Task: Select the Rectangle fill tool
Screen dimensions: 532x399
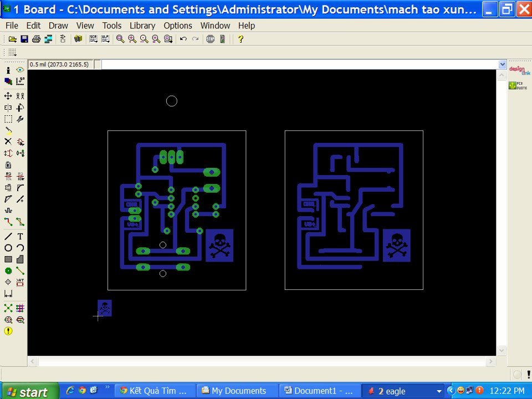Action: (8, 259)
